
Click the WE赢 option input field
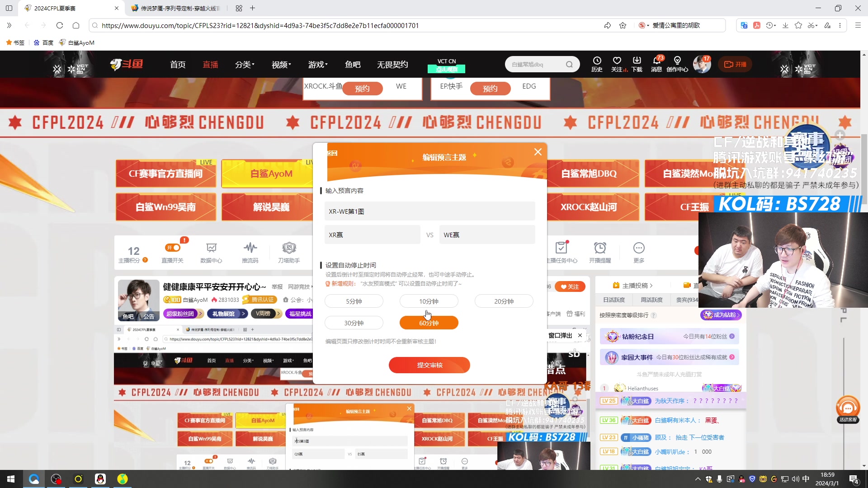click(487, 235)
